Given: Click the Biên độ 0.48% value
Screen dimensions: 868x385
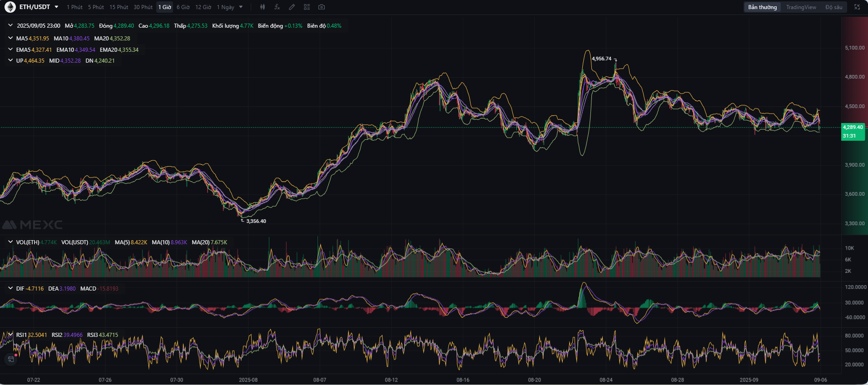Looking at the screenshot, I should coord(334,26).
